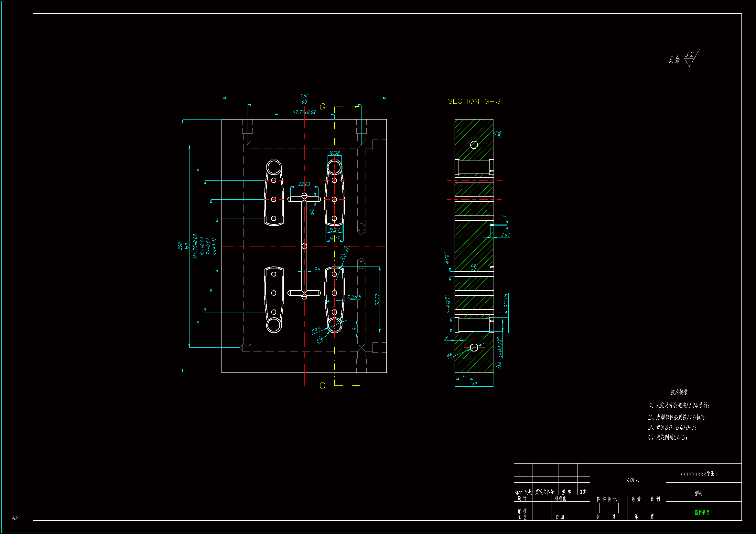The height and width of the screenshot is (534, 756).
Task: Click the A2 paper size label
Action: 15,518
